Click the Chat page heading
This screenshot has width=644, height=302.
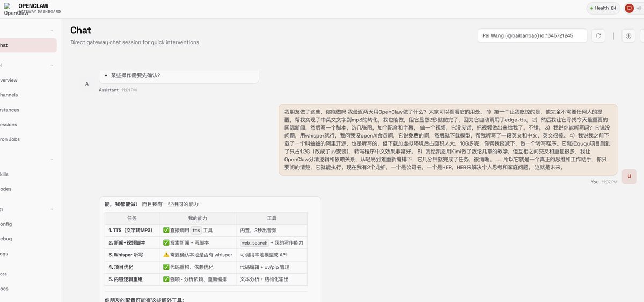80,30
